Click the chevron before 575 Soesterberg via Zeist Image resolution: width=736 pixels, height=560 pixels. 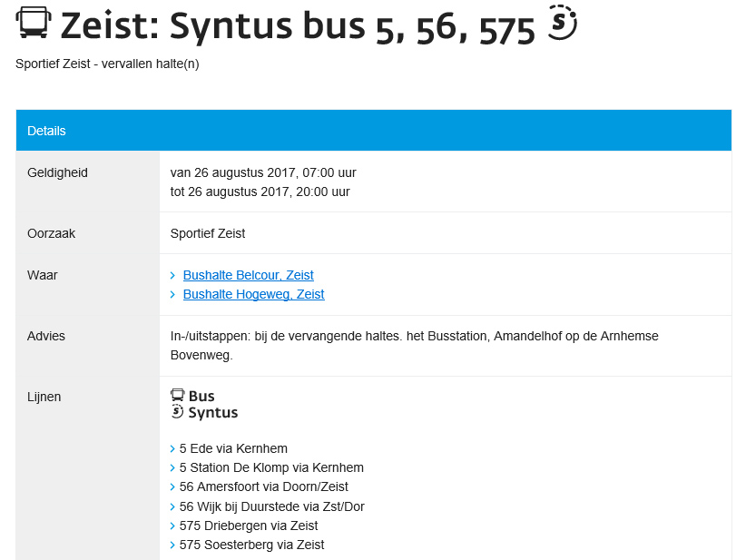click(x=172, y=545)
